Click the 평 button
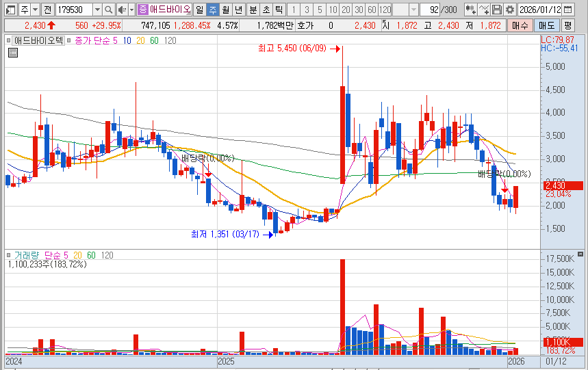 point(568,25)
